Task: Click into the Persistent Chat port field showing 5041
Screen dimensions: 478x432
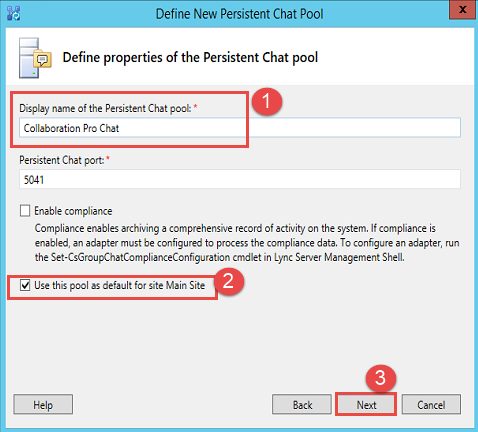Action: point(240,179)
